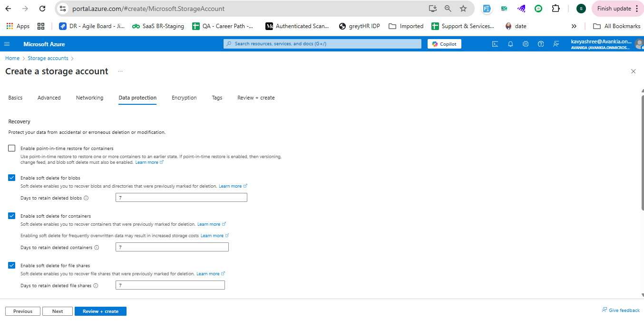This screenshot has height=321, width=644.
Task: Click the Review + create button
Action: tap(100, 311)
